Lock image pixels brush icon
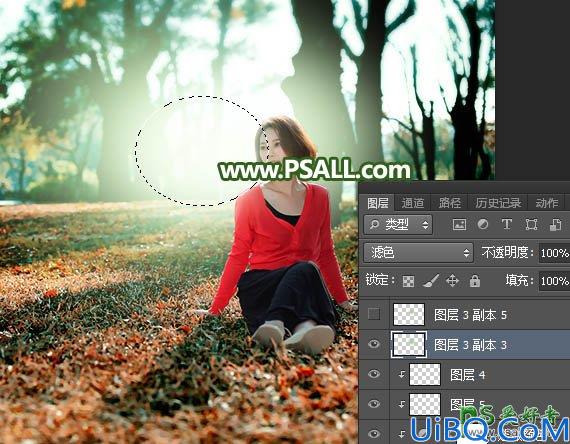Viewport: 570px width, 444px height. click(x=430, y=281)
